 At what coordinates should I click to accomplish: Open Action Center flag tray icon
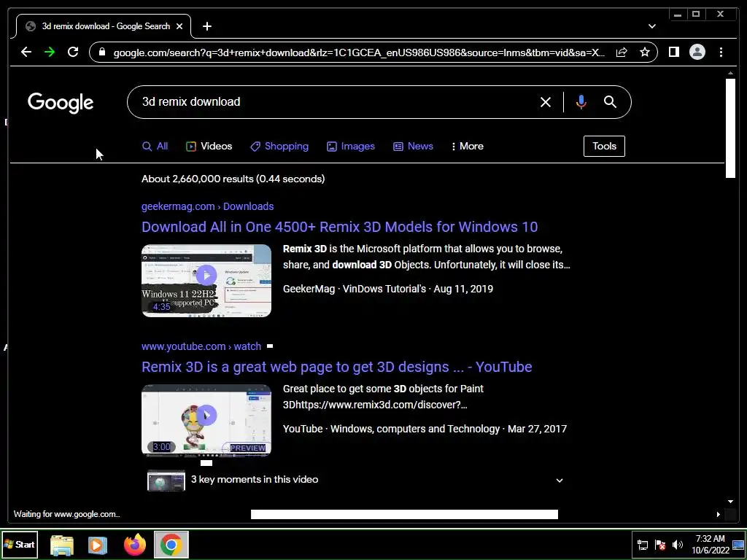659,545
